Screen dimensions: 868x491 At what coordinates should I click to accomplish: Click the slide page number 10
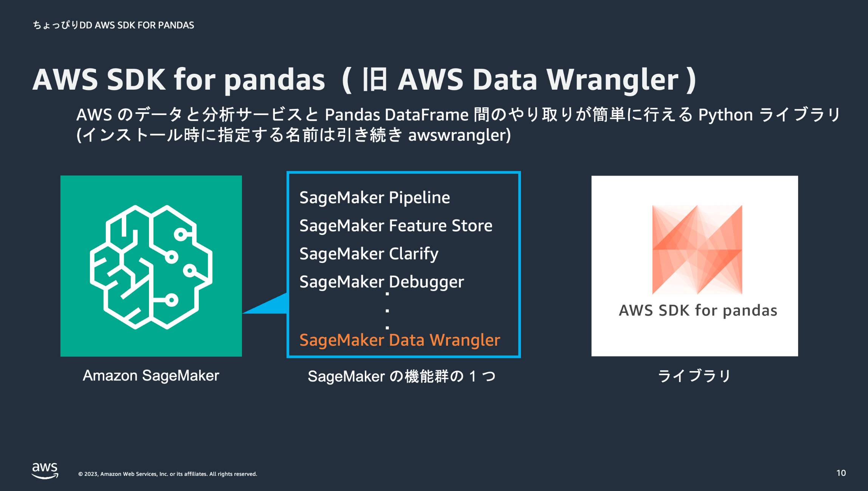(841, 473)
